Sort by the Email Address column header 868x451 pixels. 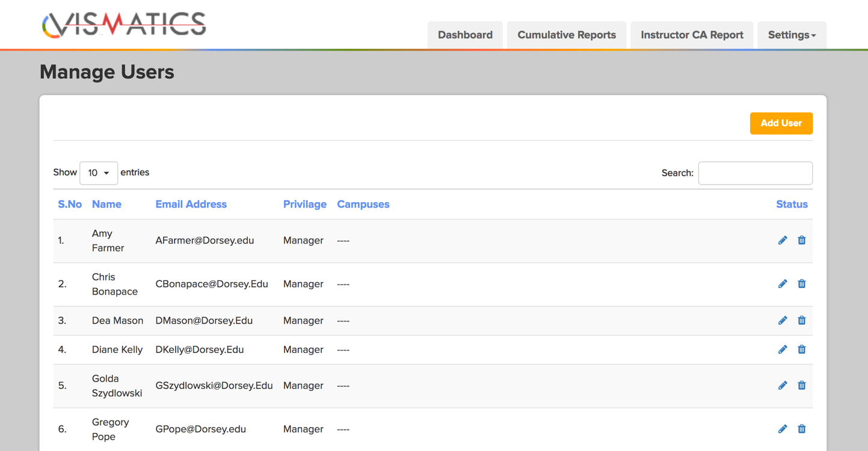[x=191, y=204]
